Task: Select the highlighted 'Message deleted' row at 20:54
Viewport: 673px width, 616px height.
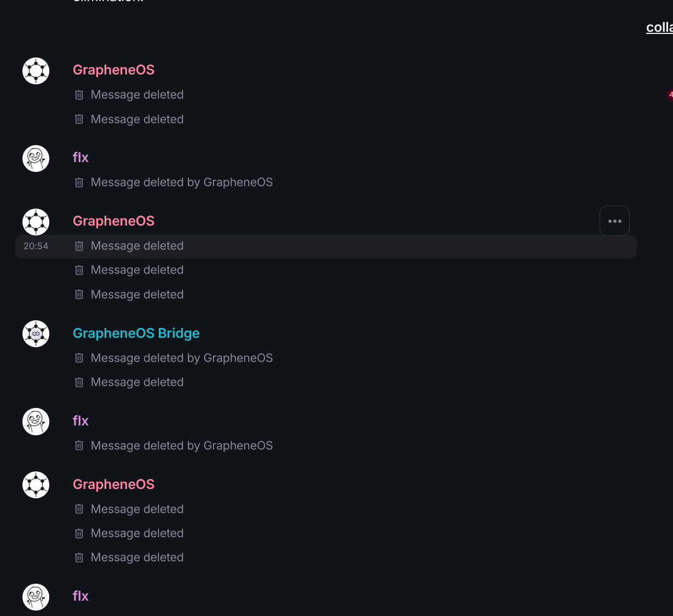Action: tap(326, 246)
